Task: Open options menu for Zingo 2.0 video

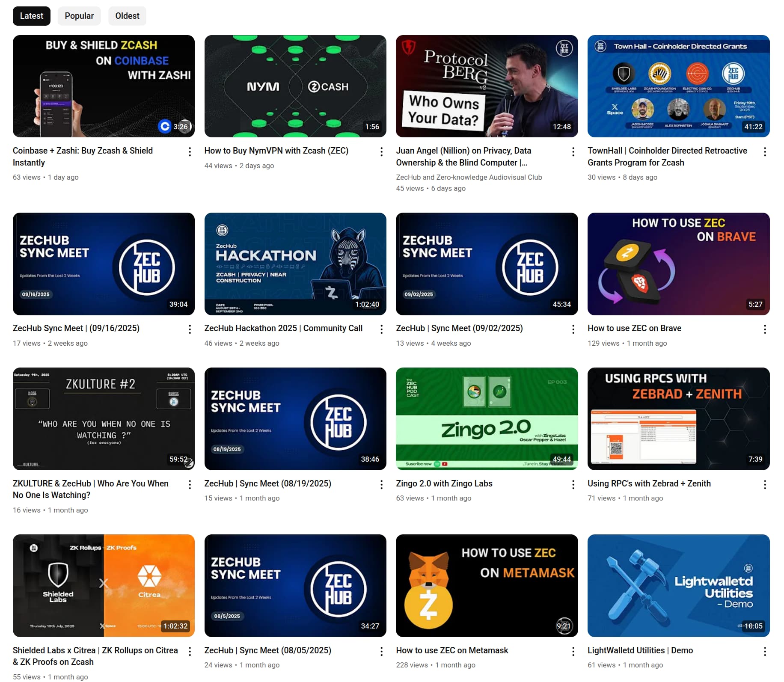Action: tap(573, 484)
